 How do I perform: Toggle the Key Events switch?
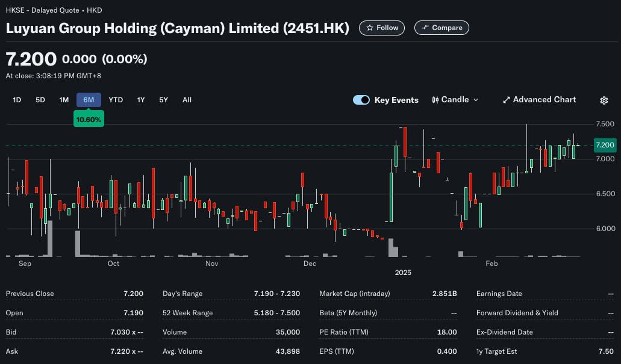(x=361, y=100)
